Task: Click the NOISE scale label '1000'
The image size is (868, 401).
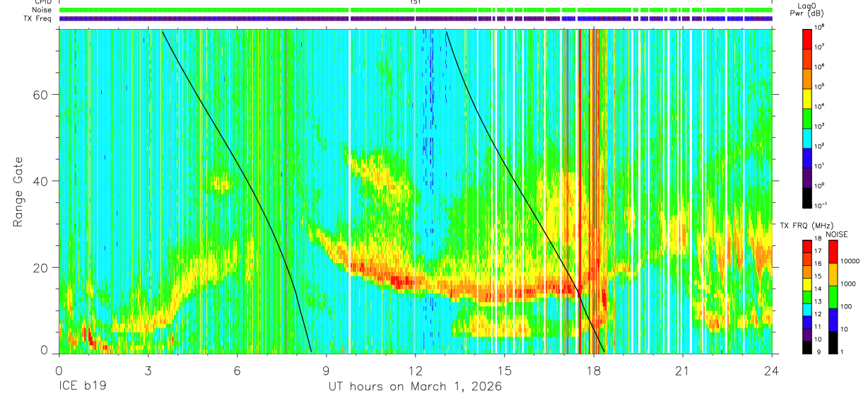Action: coord(849,284)
